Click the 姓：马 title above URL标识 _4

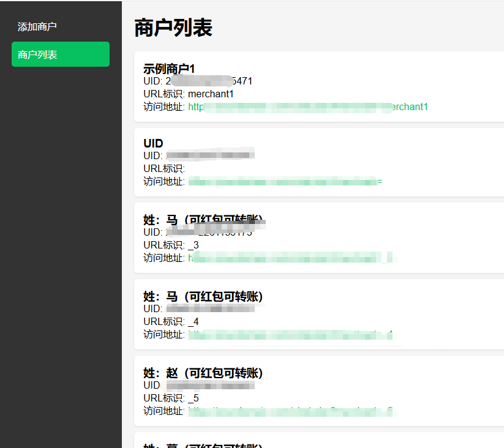click(203, 296)
